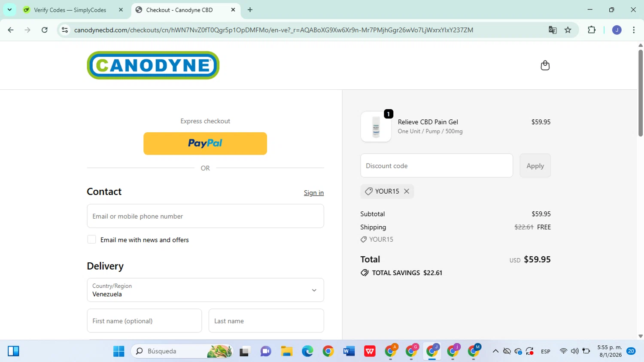Screen dimensions: 644x362
Task: Open the notification center badge 20
Action: (631, 351)
